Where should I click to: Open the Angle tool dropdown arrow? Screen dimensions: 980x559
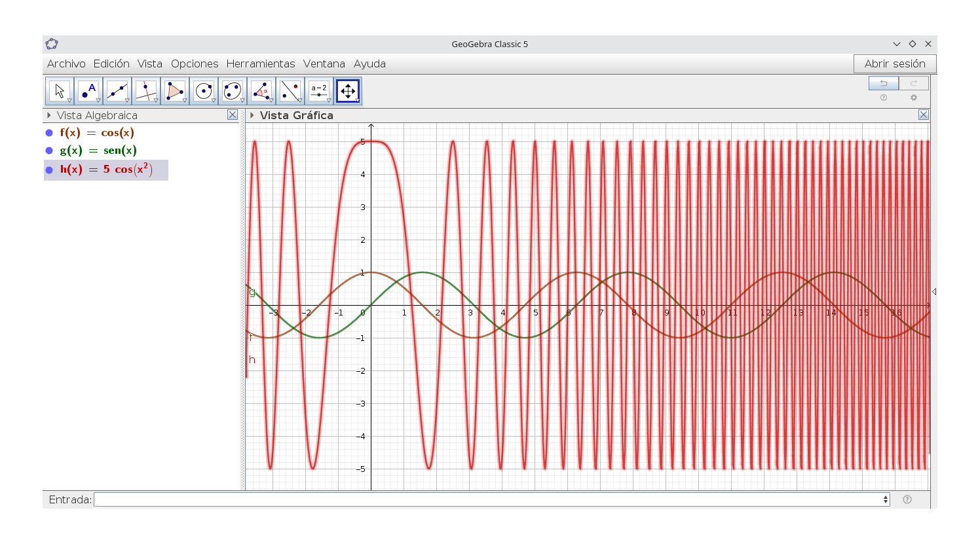click(x=271, y=101)
